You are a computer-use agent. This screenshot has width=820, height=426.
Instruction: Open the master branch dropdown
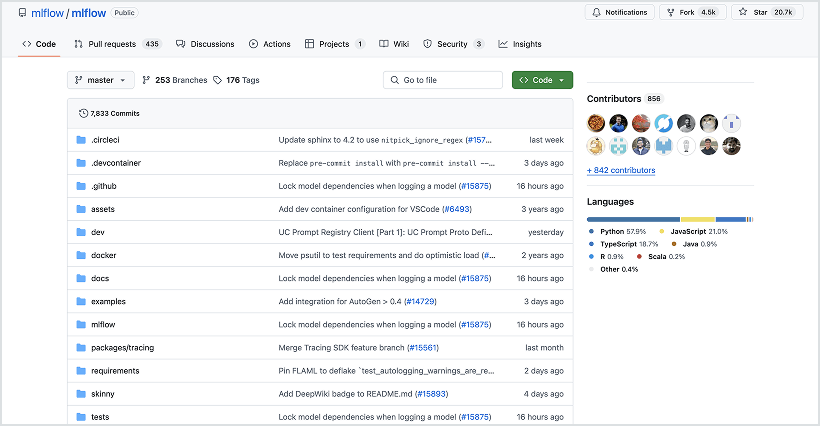tap(100, 80)
